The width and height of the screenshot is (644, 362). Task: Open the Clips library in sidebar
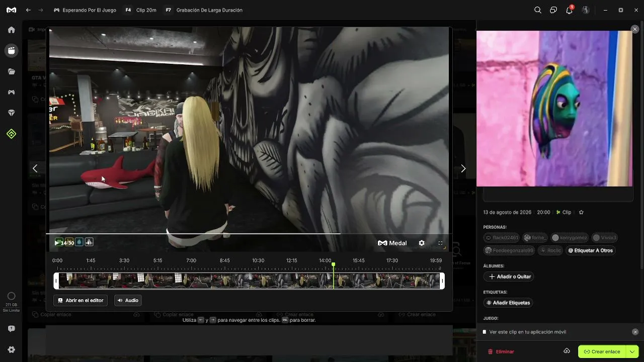pos(11,50)
